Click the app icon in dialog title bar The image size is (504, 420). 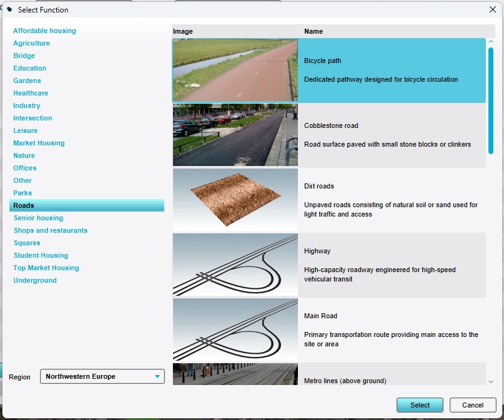coord(9,9)
